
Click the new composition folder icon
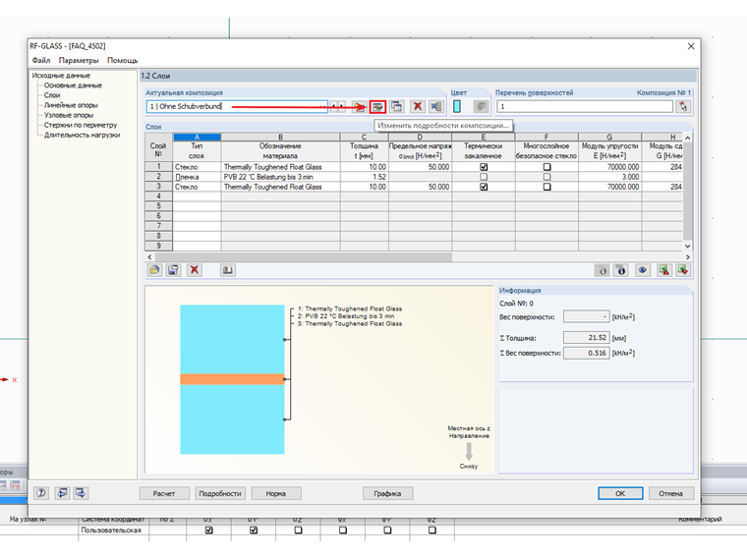[359, 107]
